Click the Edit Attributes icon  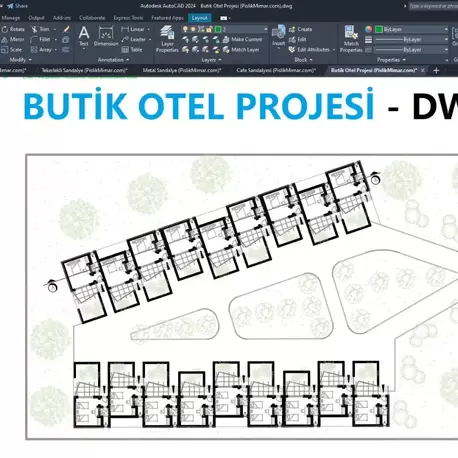[292, 50]
